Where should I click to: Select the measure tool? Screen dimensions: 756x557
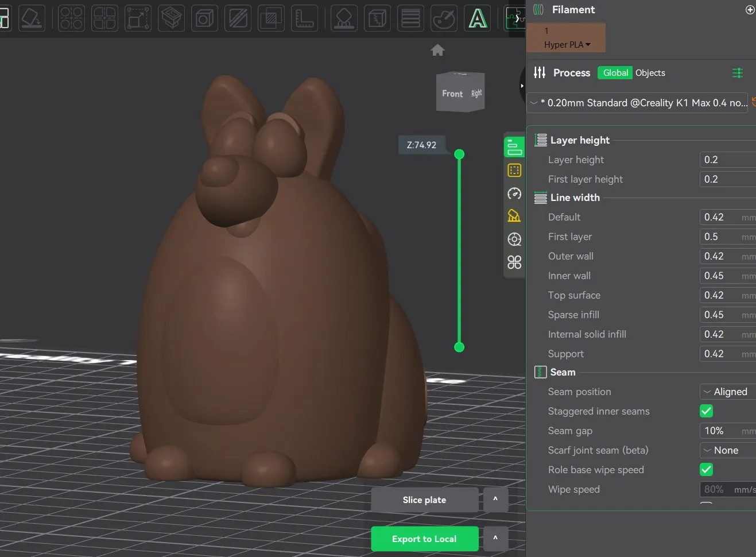click(304, 18)
